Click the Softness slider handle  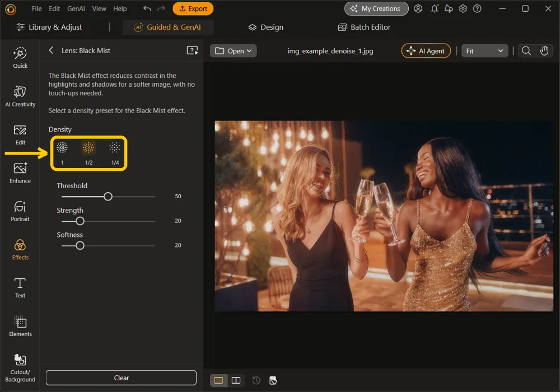pos(80,246)
